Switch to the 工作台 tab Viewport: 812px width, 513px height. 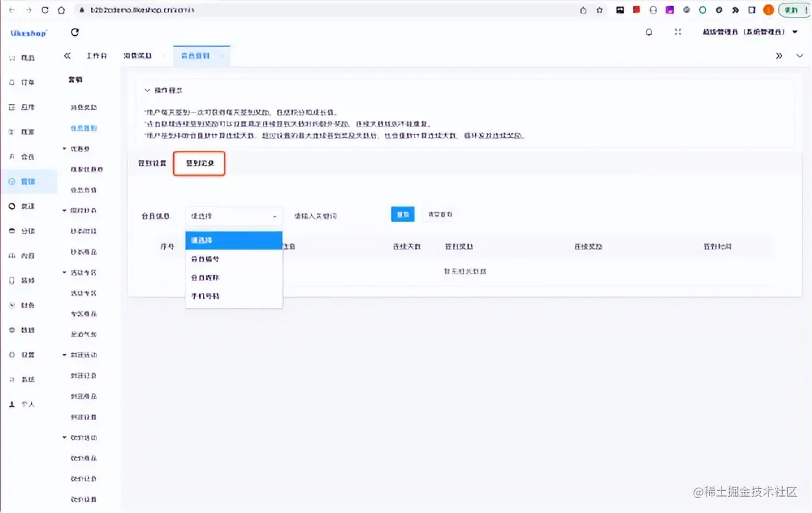(x=96, y=56)
